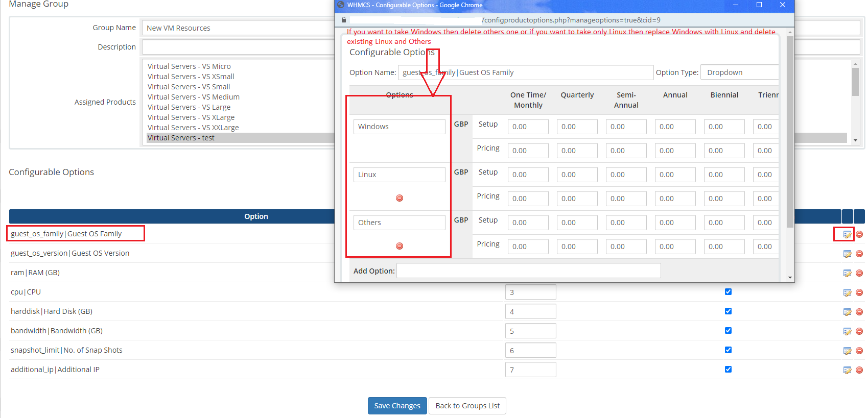Delete the Others option in popup
Image resolution: width=868 pixels, height=418 pixels.
click(x=400, y=246)
